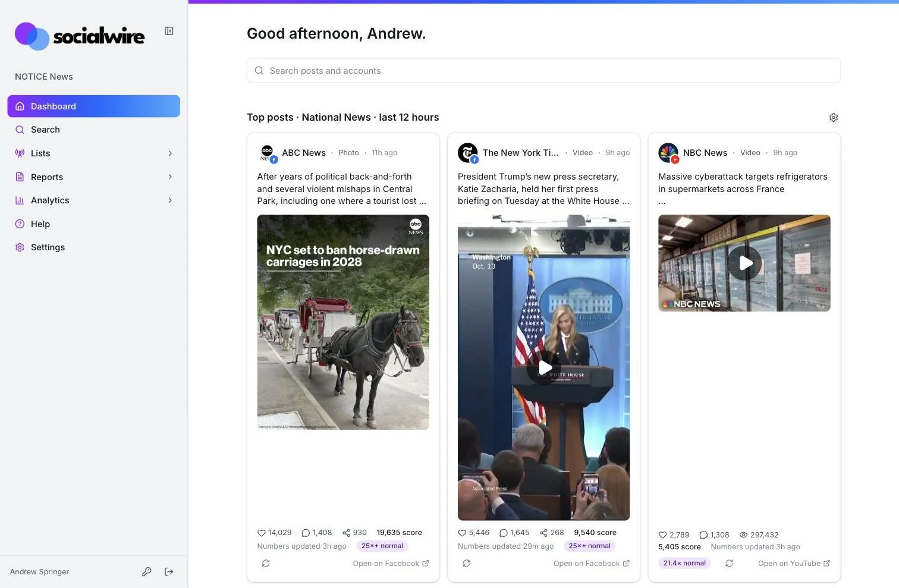Collapse the sidebar panel icon

click(x=169, y=31)
